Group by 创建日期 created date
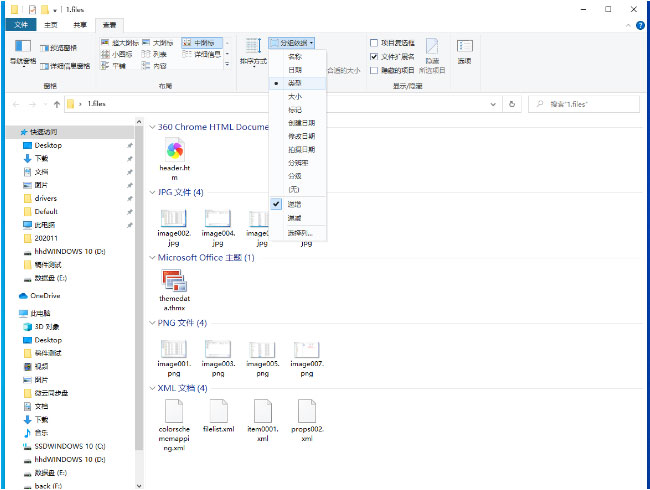This screenshot has height=490, width=650. coord(297,123)
